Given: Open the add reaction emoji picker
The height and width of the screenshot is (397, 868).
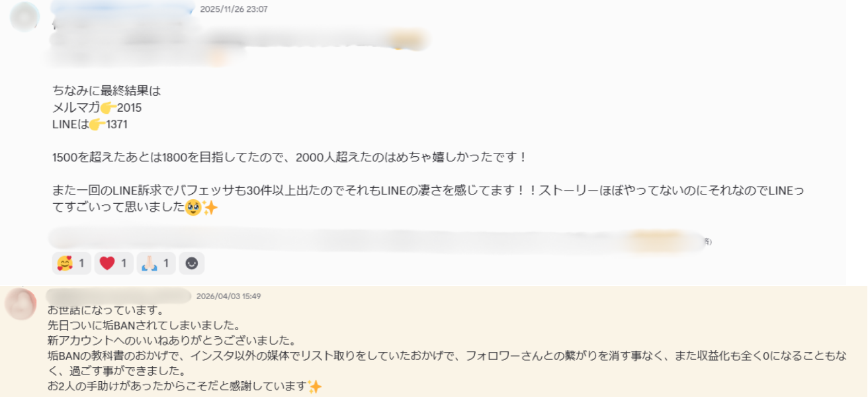Looking at the screenshot, I should pyautogui.click(x=192, y=263).
